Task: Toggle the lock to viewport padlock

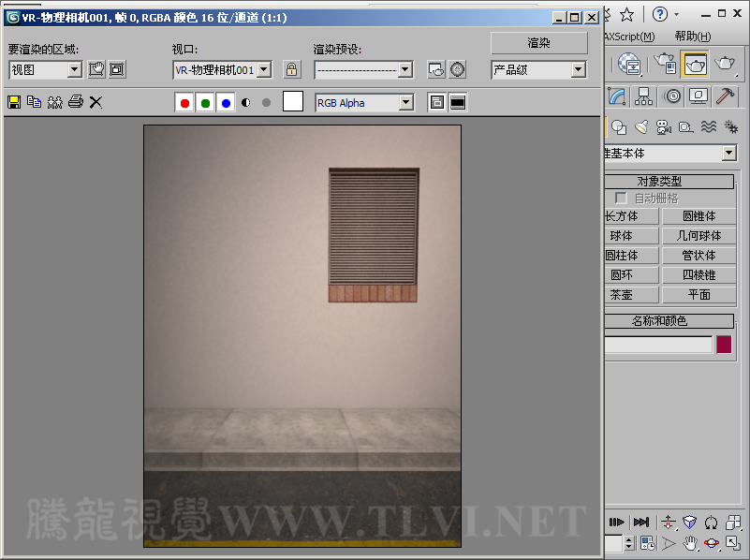Action: [291, 69]
